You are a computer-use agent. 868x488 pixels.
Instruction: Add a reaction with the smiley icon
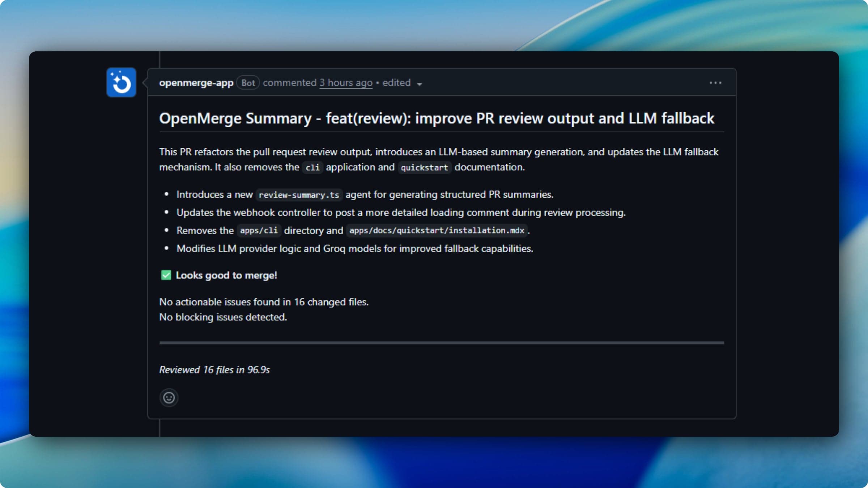tap(169, 398)
